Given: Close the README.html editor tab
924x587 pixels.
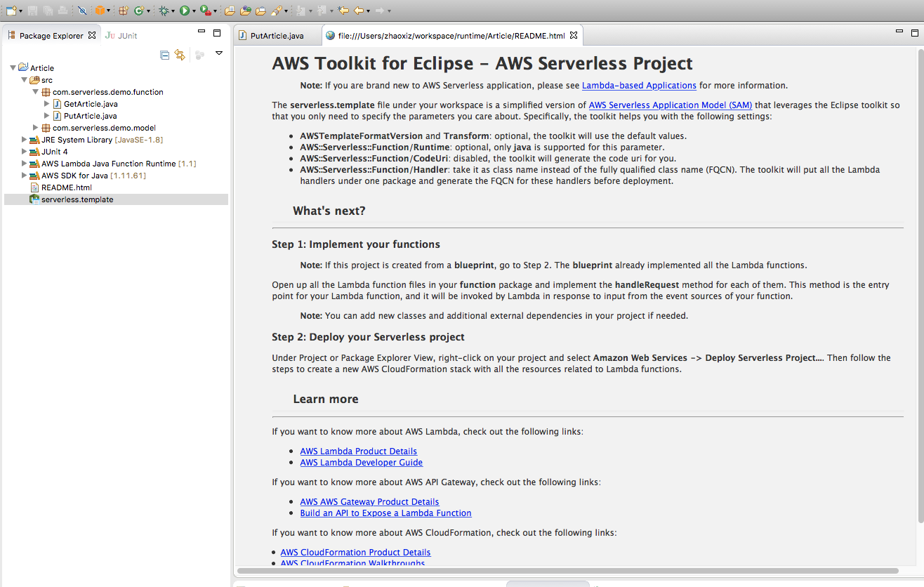Looking at the screenshot, I should 573,35.
